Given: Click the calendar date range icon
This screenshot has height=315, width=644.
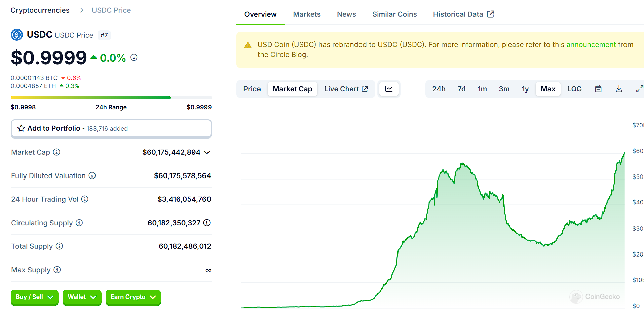Looking at the screenshot, I should [598, 89].
